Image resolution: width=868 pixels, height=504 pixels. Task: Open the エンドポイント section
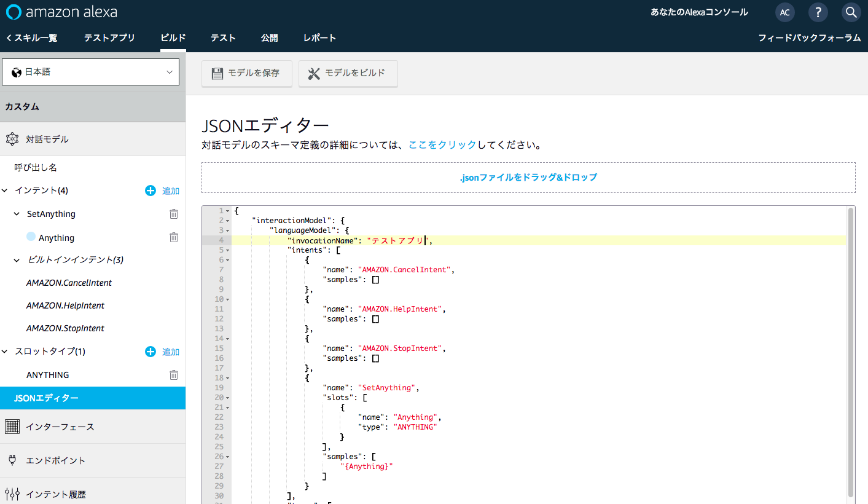point(92,460)
